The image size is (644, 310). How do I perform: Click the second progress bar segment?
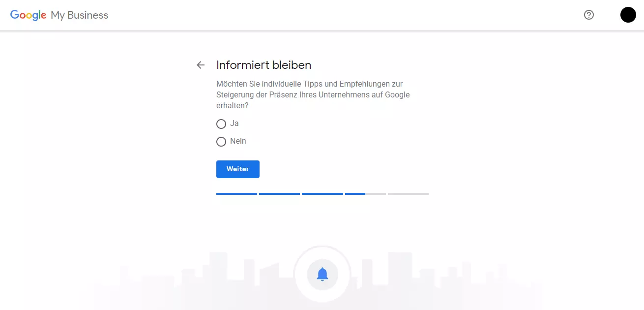click(279, 194)
